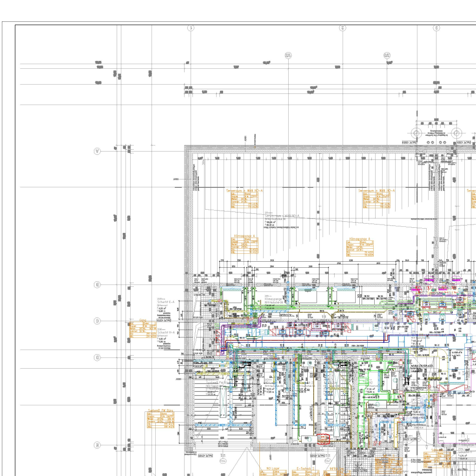The image size is (476, 476).
Task: Click the orange Gang data table
Action: (x=143, y=330)
